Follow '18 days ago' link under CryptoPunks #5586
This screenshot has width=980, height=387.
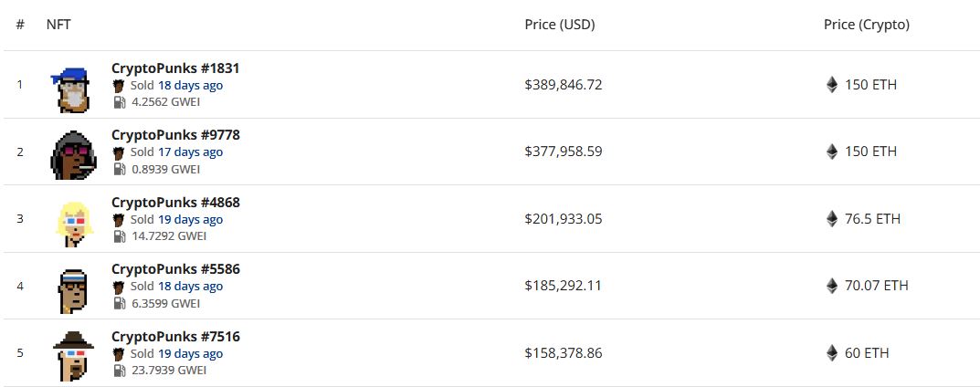click(x=190, y=287)
